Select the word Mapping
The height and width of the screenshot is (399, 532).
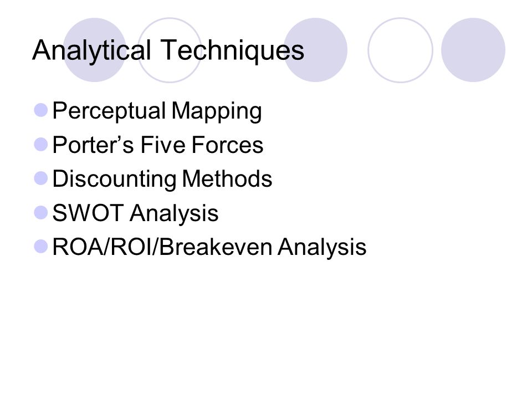tap(217, 111)
